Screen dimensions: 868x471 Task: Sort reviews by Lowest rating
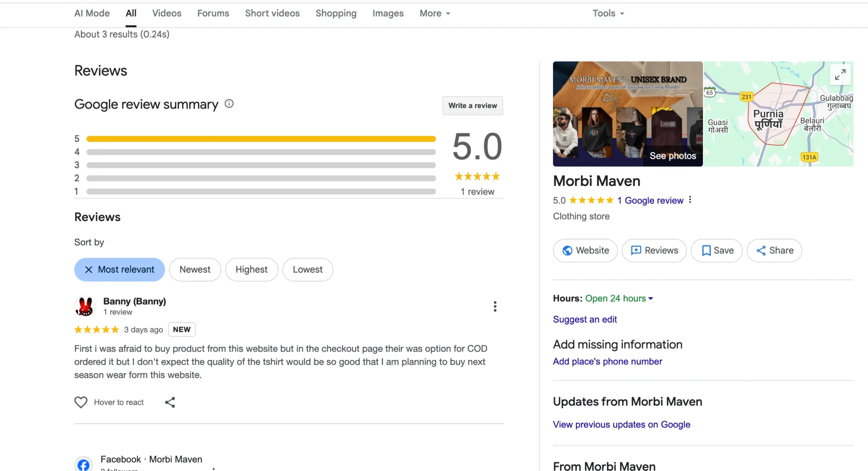tap(307, 269)
